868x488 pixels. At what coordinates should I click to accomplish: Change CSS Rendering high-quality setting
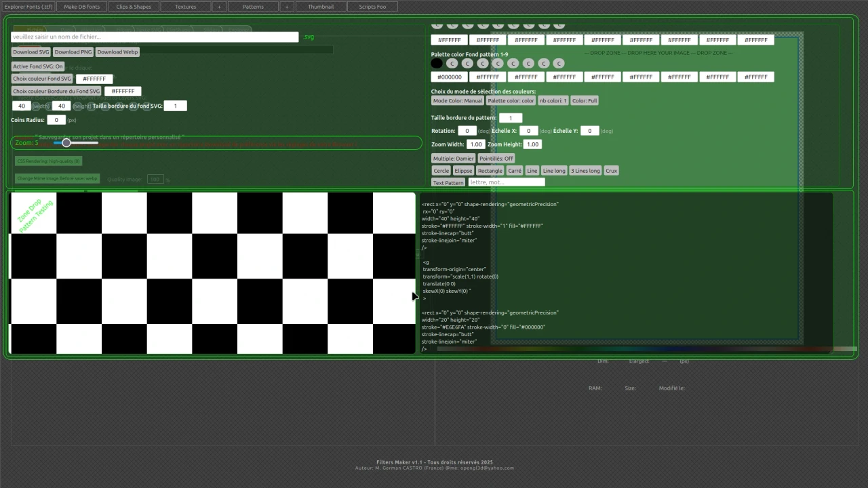(x=47, y=161)
